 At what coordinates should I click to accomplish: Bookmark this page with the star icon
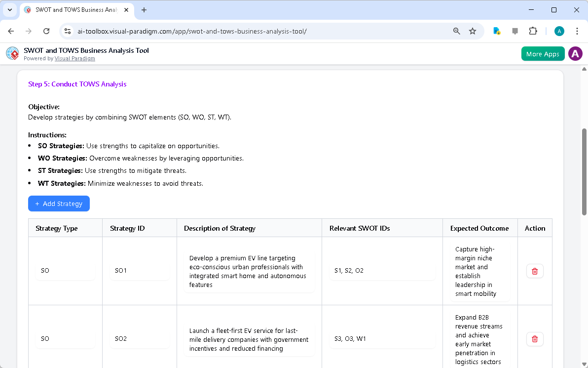pyautogui.click(x=473, y=31)
